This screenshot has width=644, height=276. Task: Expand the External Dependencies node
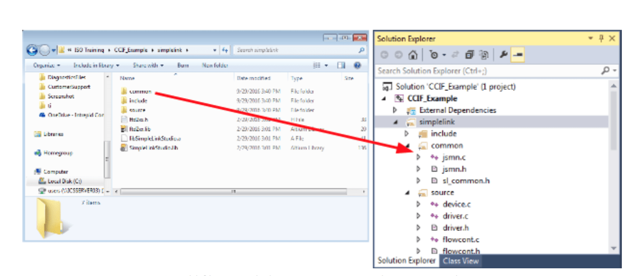click(395, 110)
